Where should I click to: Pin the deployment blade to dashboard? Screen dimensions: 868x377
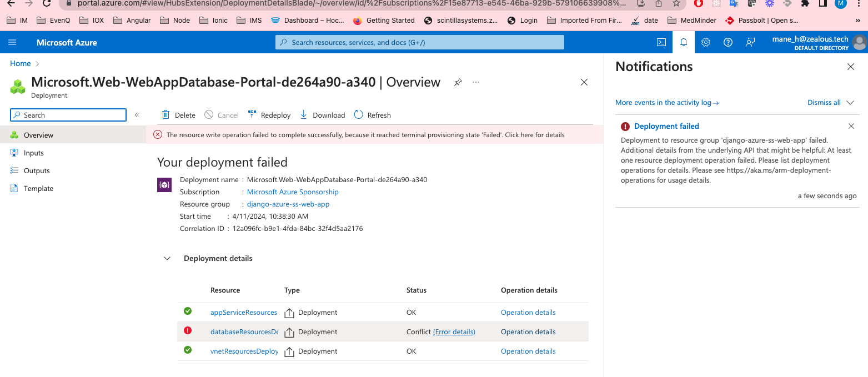click(x=458, y=82)
